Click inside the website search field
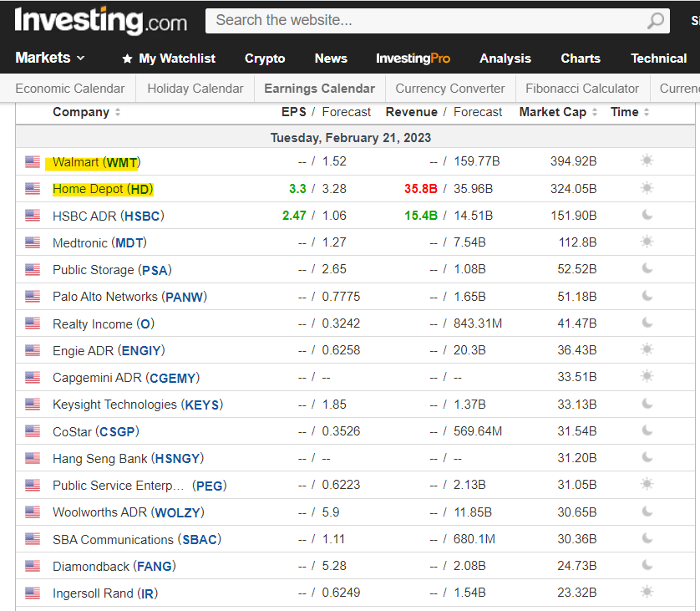700x611 pixels. (376, 21)
